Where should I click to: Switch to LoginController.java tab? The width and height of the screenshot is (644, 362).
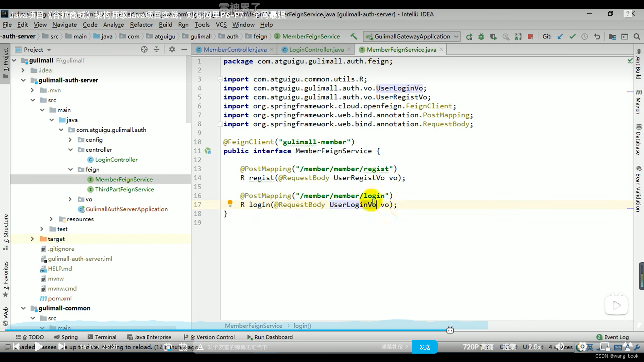click(317, 50)
